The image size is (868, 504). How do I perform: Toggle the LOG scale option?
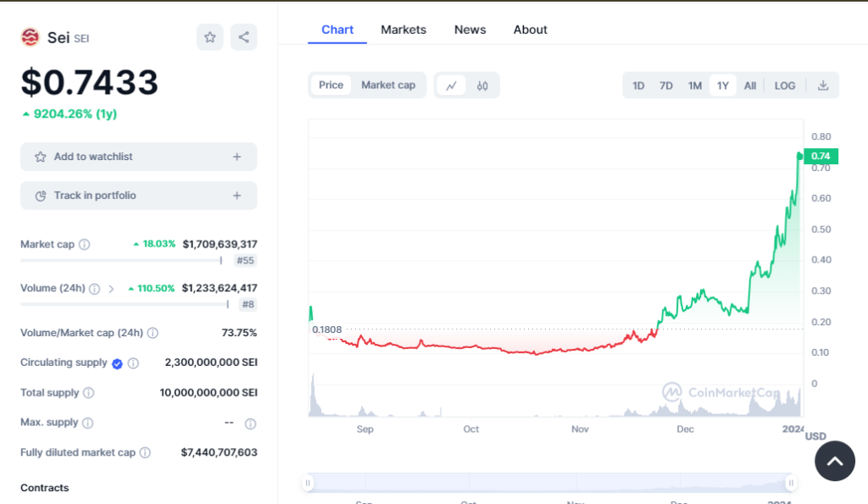(x=785, y=86)
